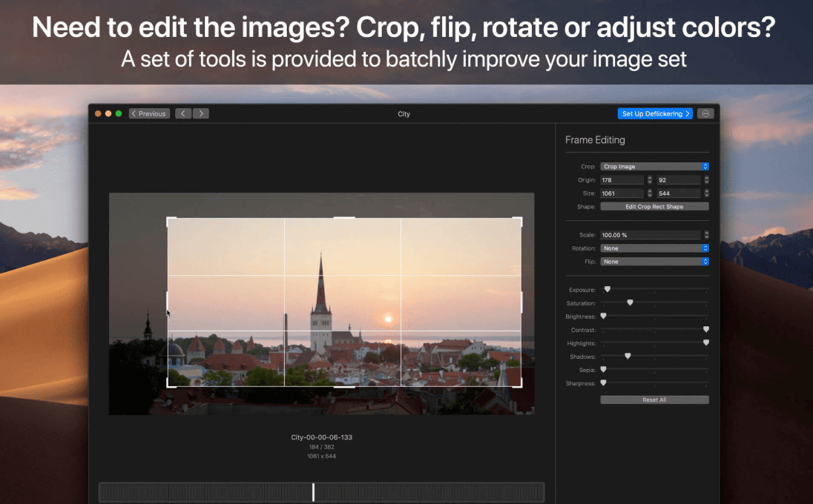The image size is (813, 504).
Task: Edit the Scale field 100.00 %
Action: pyautogui.click(x=651, y=235)
